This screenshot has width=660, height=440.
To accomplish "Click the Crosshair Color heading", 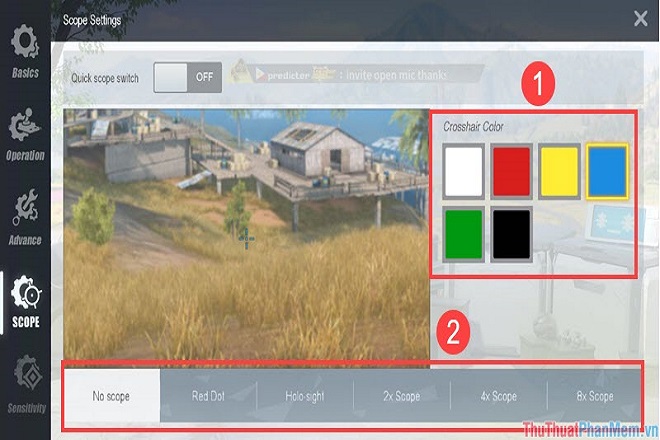I will (x=473, y=126).
